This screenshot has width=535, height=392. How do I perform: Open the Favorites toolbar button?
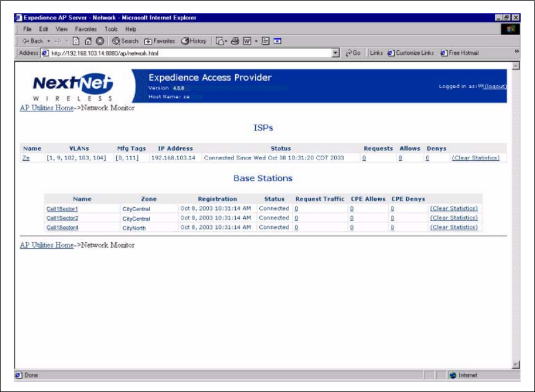(x=160, y=41)
